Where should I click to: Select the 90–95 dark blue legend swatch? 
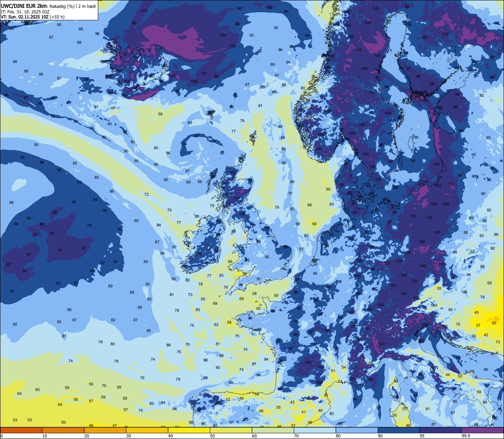[398, 430]
